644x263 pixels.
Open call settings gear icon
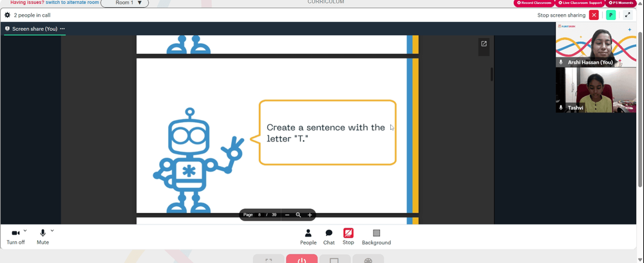(7, 15)
